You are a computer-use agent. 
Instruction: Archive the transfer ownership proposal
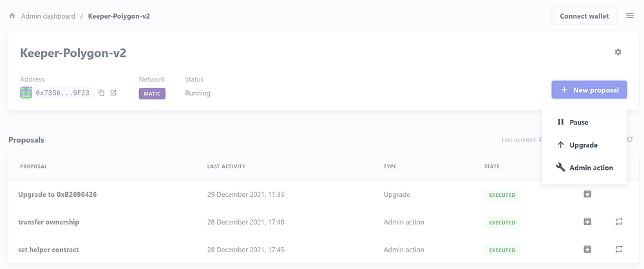click(587, 222)
